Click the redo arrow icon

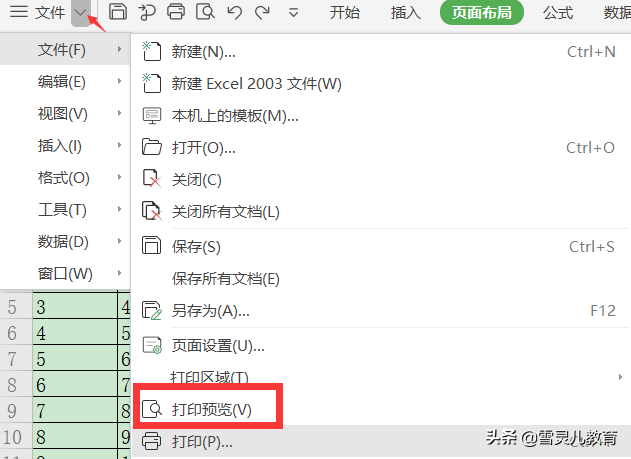pyautogui.click(x=262, y=12)
